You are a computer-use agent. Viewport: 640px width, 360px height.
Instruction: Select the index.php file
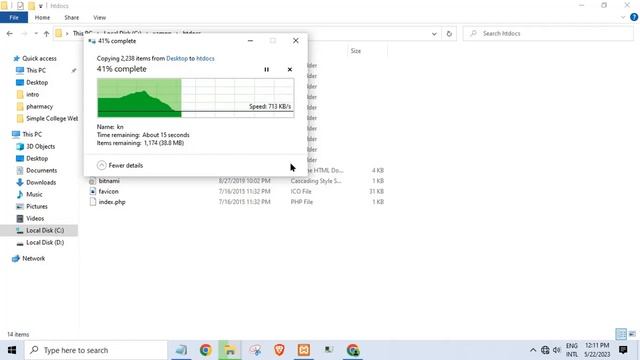click(x=112, y=202)
